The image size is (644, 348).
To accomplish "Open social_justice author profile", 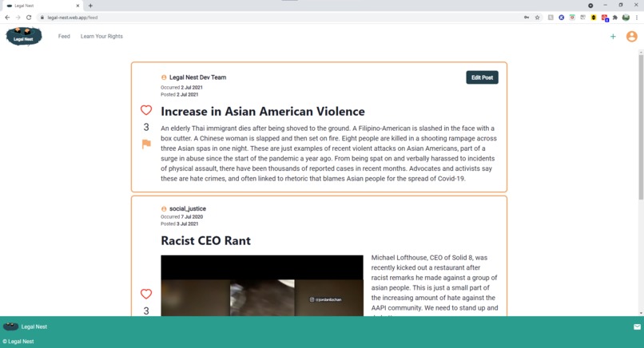I will pyautogui.click(x=188, y=208).
